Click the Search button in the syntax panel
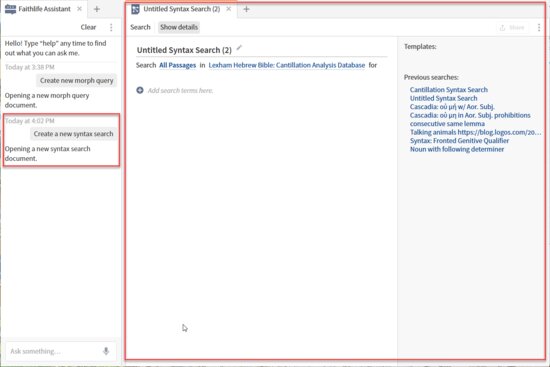The image size is (550, 367). pos(140,27)
